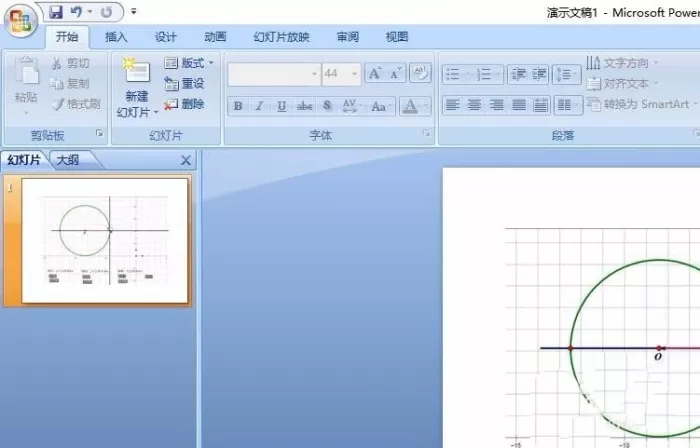Toggle italic formatting

point(259,106)
